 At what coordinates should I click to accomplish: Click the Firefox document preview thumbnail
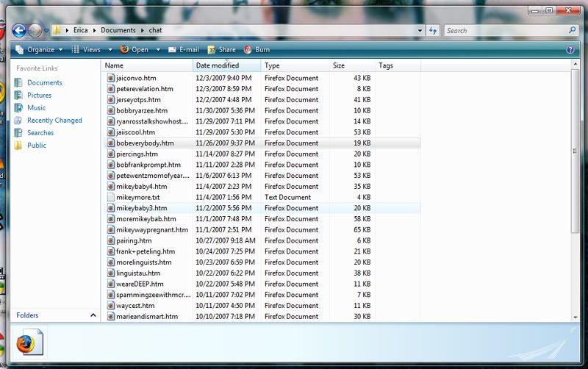[29, 342]
